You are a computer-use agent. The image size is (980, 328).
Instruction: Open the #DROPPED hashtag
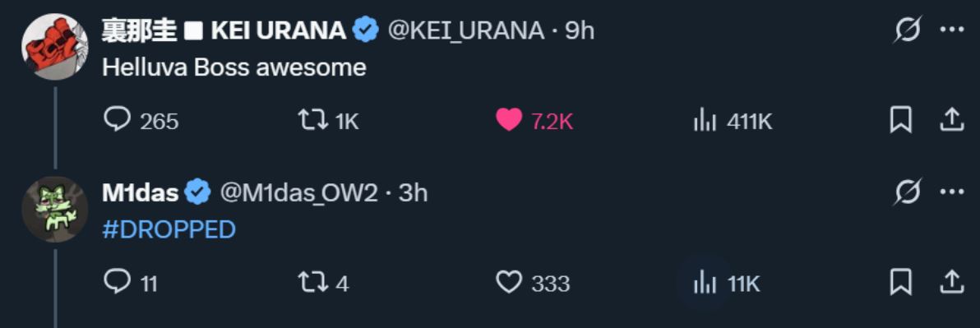click(169, 230)
